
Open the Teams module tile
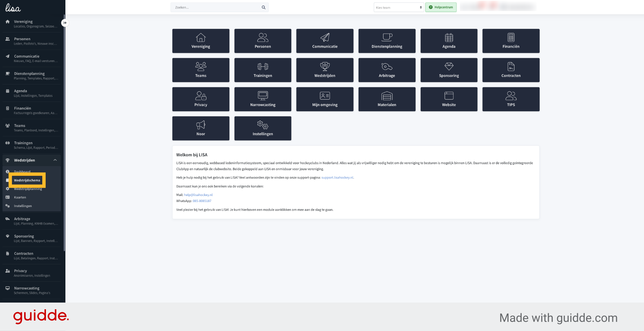(201, 70)
